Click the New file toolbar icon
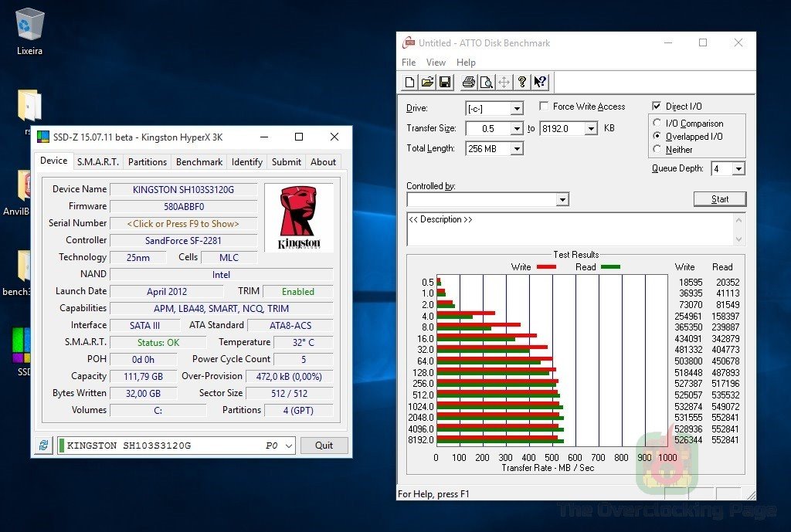Screen dimensions: 791x532 pyautogui.click(x=409, y=83)
